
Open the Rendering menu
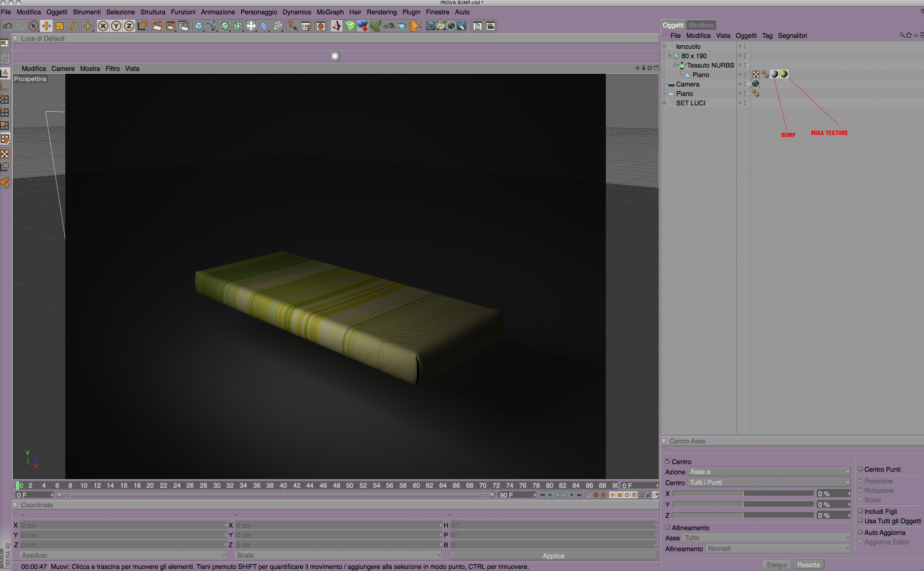[x=381, y=12]
